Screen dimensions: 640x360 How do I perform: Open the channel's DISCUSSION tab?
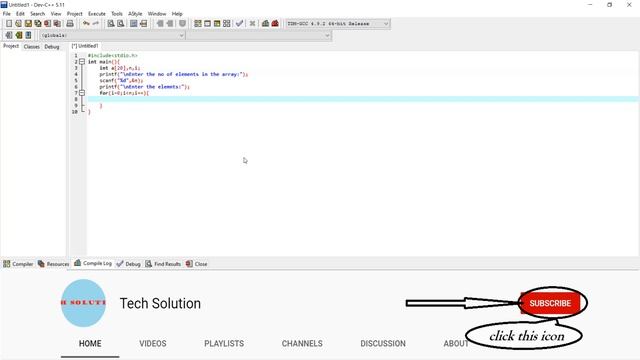[x=383, y=344]
